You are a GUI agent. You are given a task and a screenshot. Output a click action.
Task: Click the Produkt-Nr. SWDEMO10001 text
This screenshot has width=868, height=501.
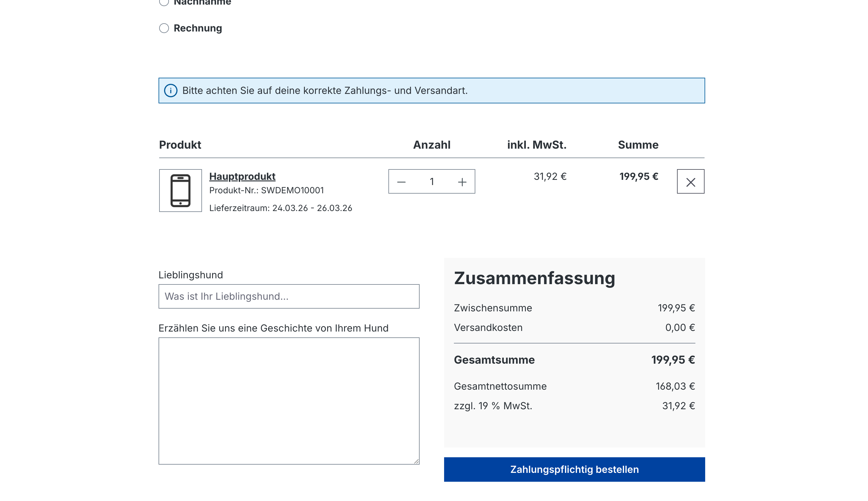(x=267, y=190)
